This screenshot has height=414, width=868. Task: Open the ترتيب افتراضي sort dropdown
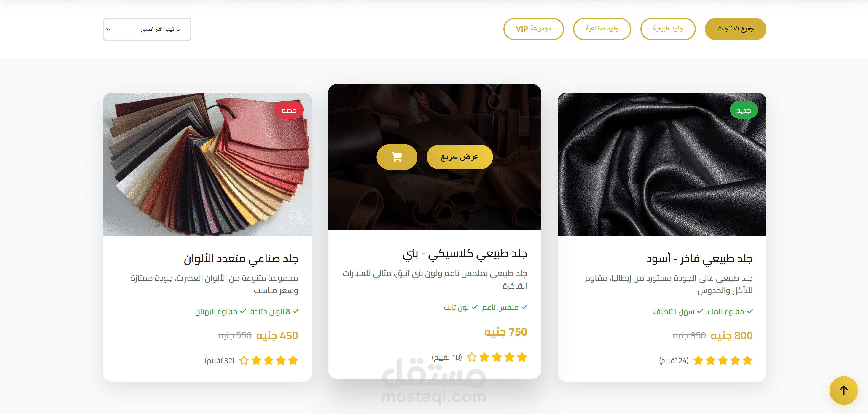coord(147,29)
